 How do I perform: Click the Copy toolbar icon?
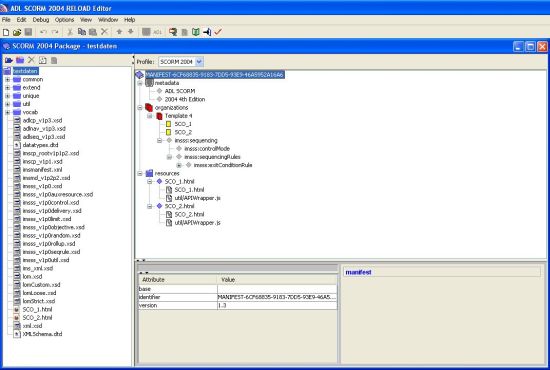coord(82,32)
